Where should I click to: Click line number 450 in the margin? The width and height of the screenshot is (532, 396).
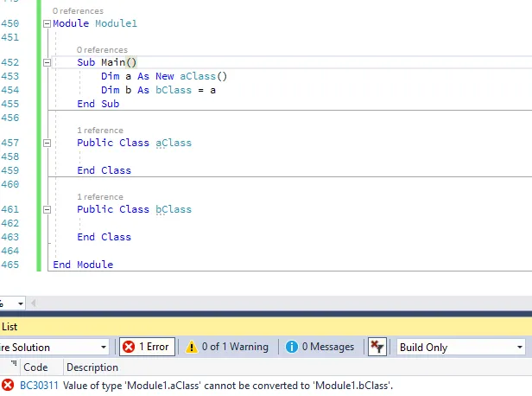point(9,23)
